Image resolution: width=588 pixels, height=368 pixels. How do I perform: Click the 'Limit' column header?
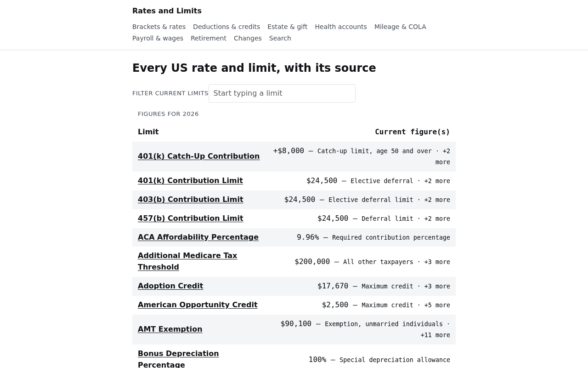[x=148, y=132]
